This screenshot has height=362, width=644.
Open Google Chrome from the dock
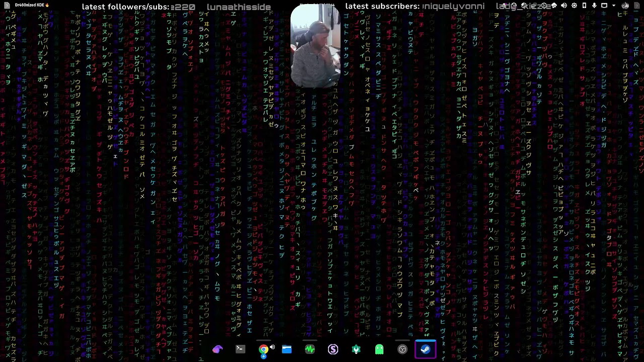click(x=263, y=349)
